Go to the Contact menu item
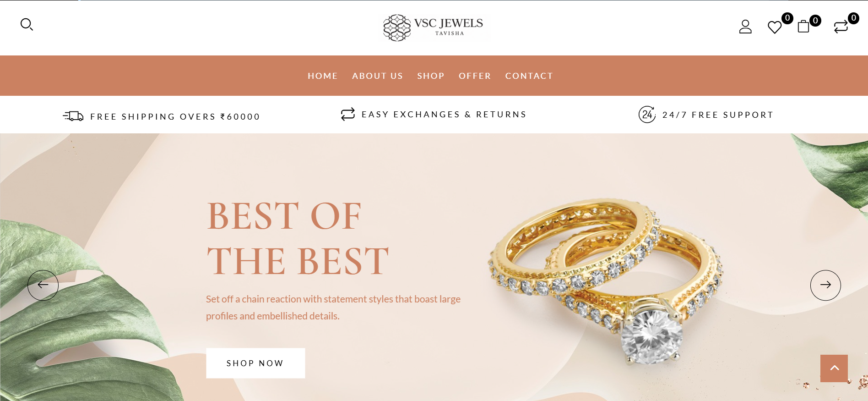The height and width of the screenshot is (401, 868). (x=529, y=76)
